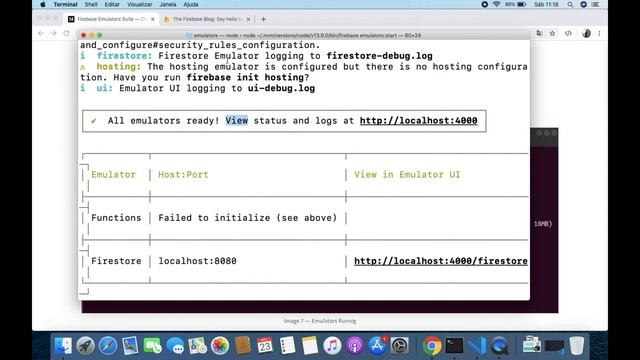This screenshot has height=360, width=640.
Task: Click the Firestore row label
Action: pyautogui.click(x=116, y=261)
